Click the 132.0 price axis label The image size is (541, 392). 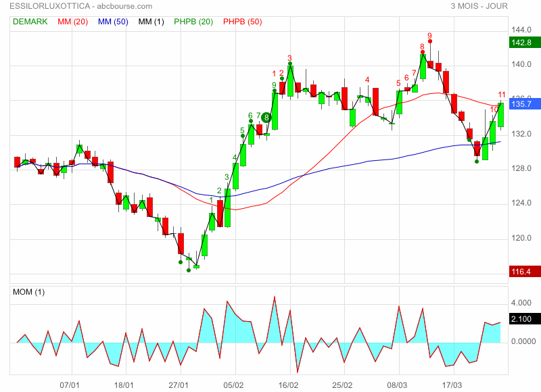[521, 134]
